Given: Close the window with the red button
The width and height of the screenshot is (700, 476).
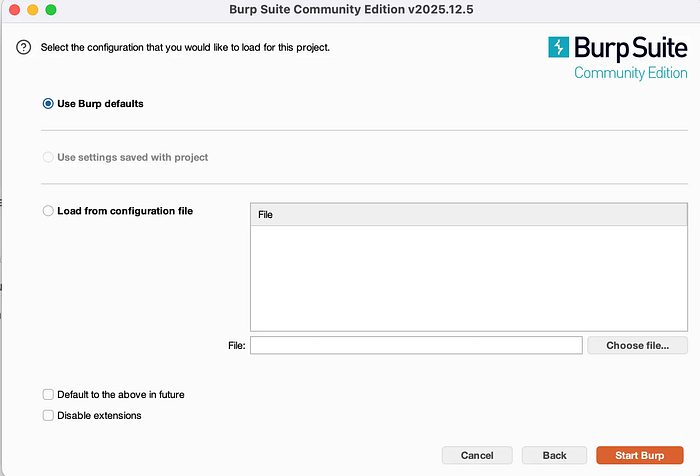Looking at the screenshot, I should [14, 9].
